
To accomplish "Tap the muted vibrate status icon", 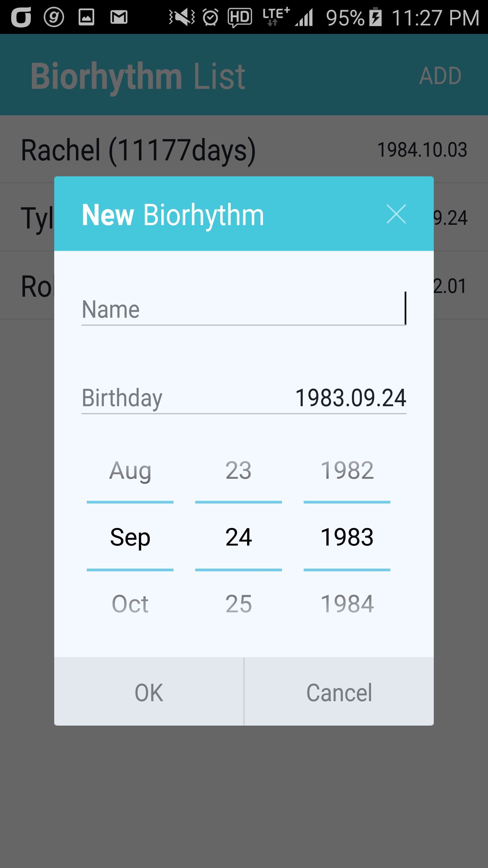I will point(182,17).
